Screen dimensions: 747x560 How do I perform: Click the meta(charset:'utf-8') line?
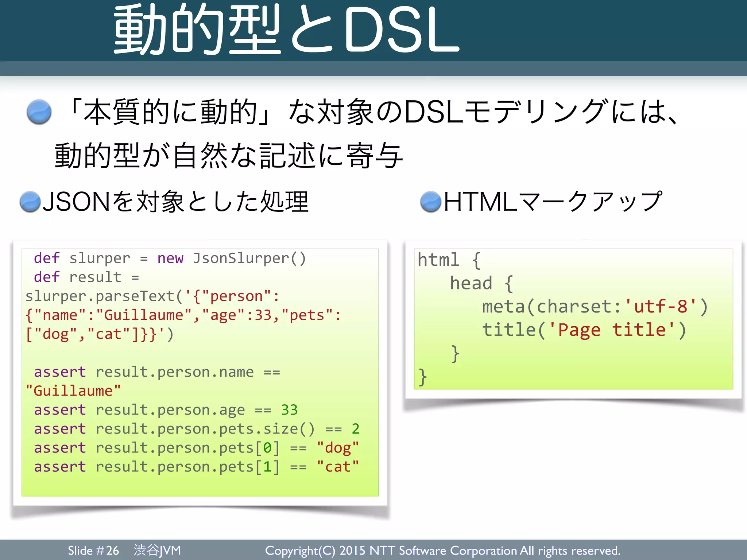[595, 307]
